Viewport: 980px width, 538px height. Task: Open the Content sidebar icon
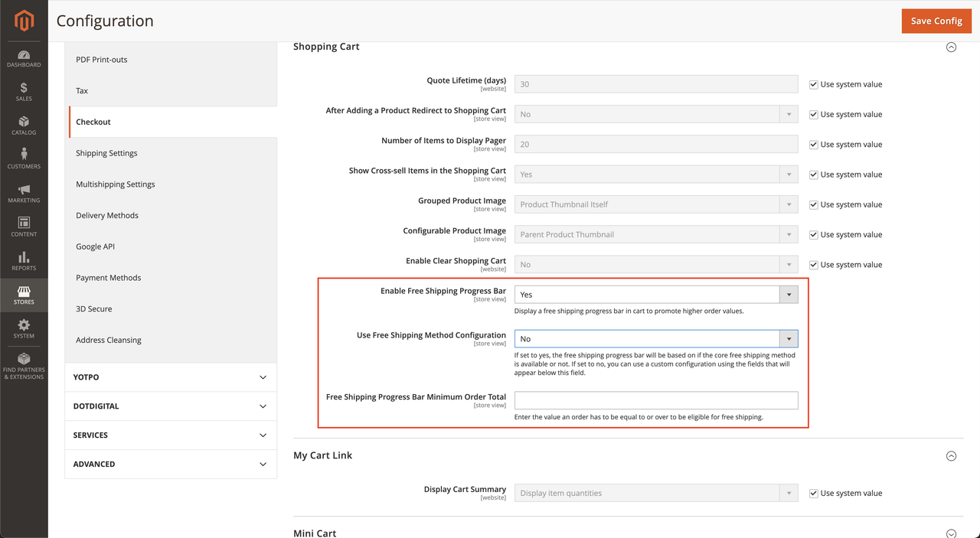(x=24, y=227)
